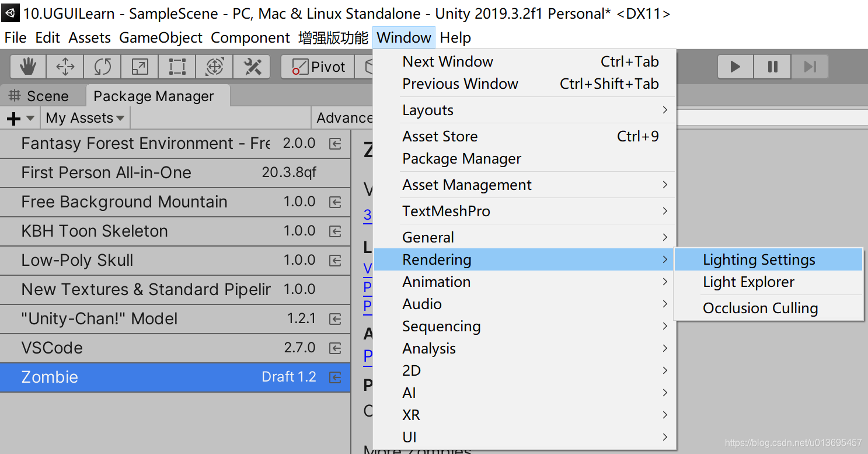
Task: Open the Edit menu
Action: [48, 37]
